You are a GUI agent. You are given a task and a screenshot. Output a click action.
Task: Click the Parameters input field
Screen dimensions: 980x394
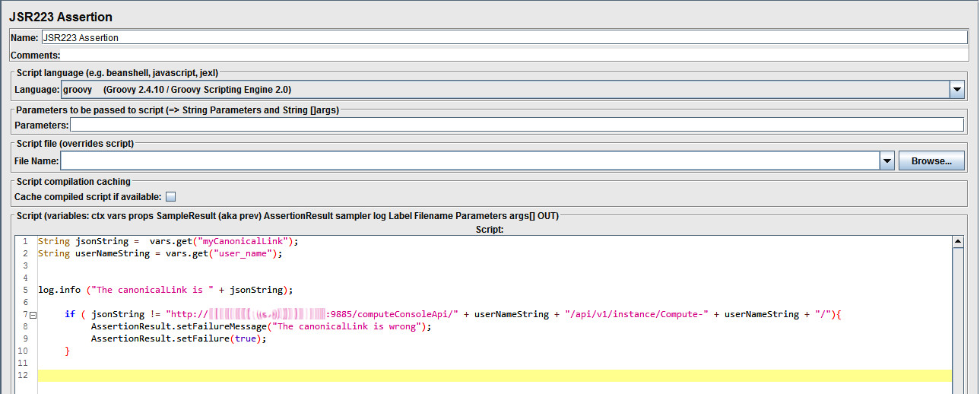pos(516,125)
